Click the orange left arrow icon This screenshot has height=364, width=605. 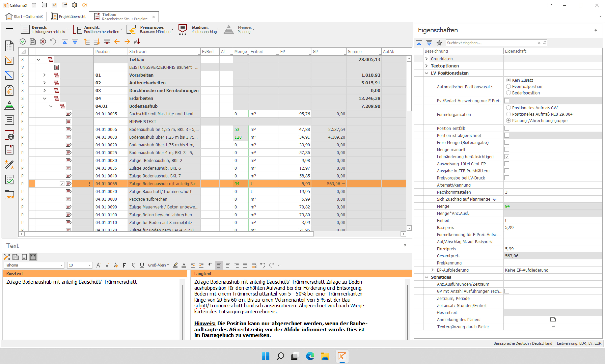(x=117, y=42)
